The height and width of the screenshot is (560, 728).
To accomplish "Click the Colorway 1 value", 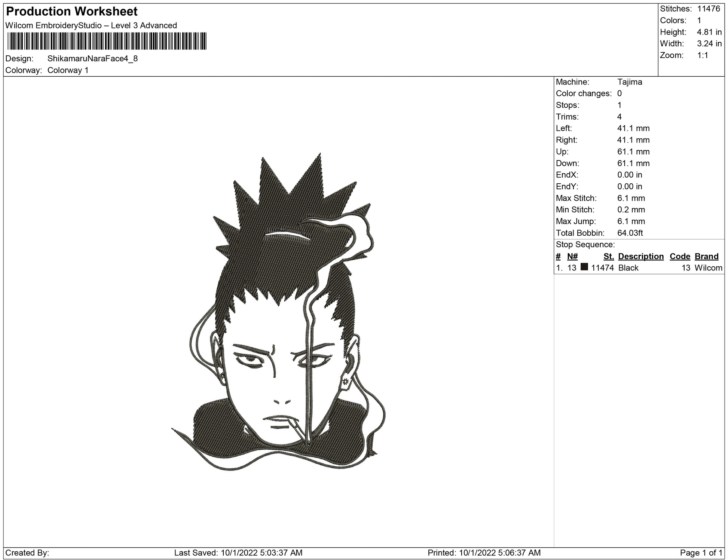I will 68,70.
